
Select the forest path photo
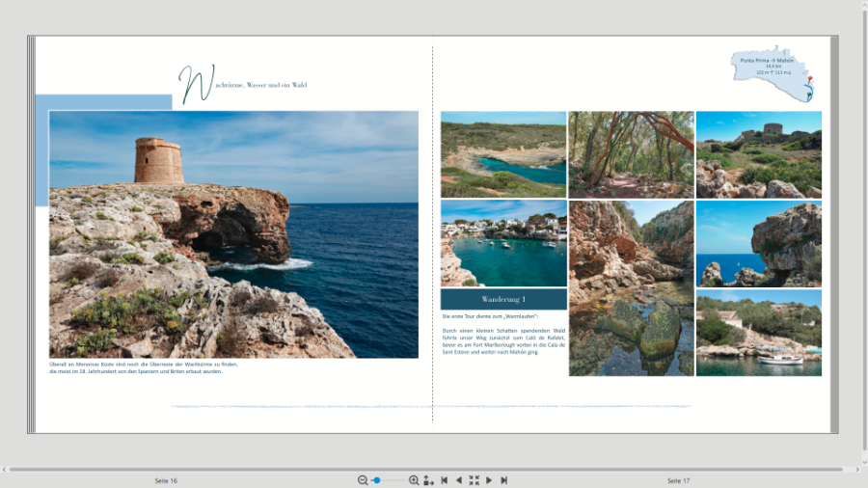pos(631,154)
